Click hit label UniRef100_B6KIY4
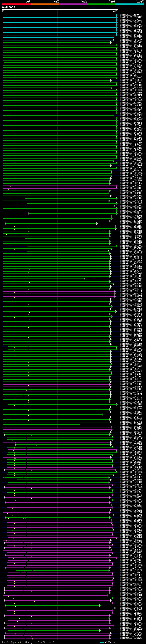Image resolution: width=146 pixels, height=644 pixels. (x=131, y=296)
